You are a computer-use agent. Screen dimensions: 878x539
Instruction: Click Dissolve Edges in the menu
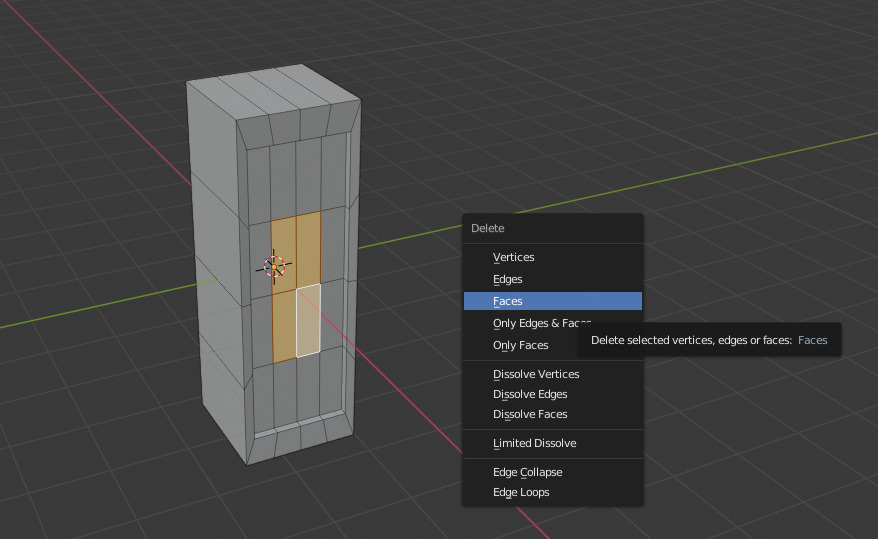530,394
